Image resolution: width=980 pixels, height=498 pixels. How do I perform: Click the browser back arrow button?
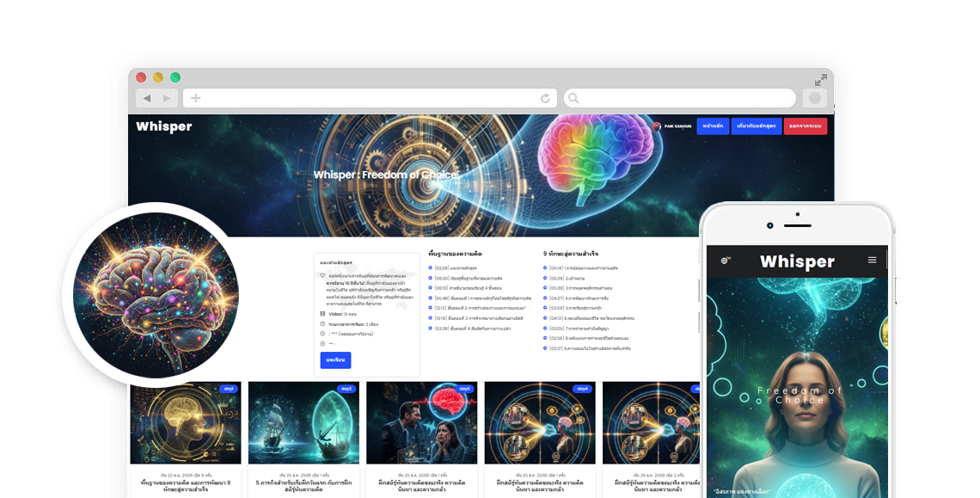pyautogui.click(x=147, y=98)
